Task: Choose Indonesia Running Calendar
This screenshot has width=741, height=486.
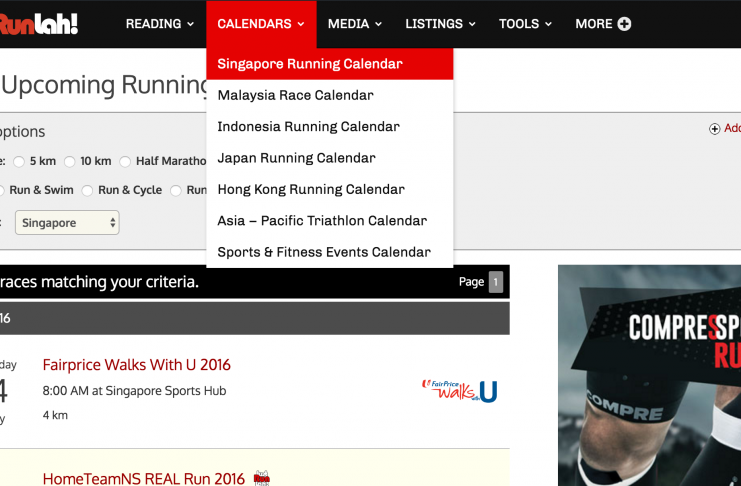Action: pyautogui.click(x=329, y=126)
